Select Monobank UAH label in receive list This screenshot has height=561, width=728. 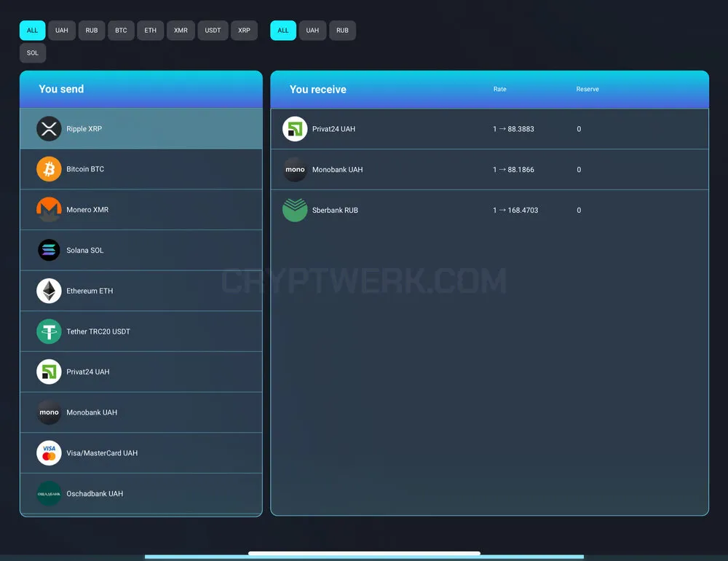338,170
